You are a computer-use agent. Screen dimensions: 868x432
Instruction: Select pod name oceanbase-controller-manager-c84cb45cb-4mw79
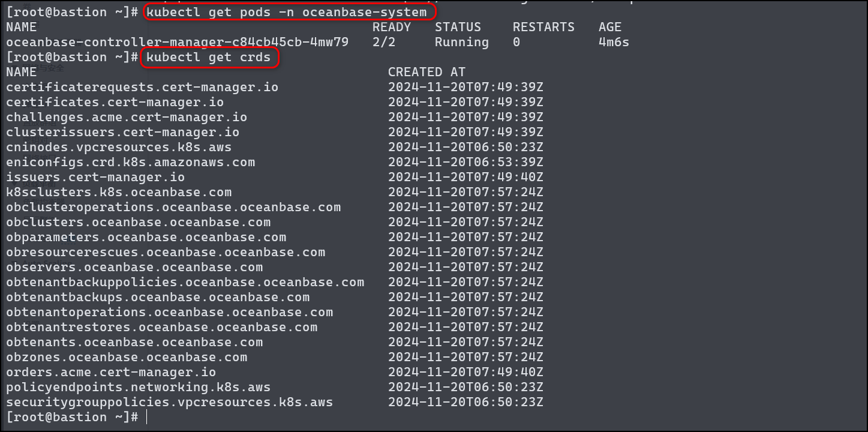(178, 42)
